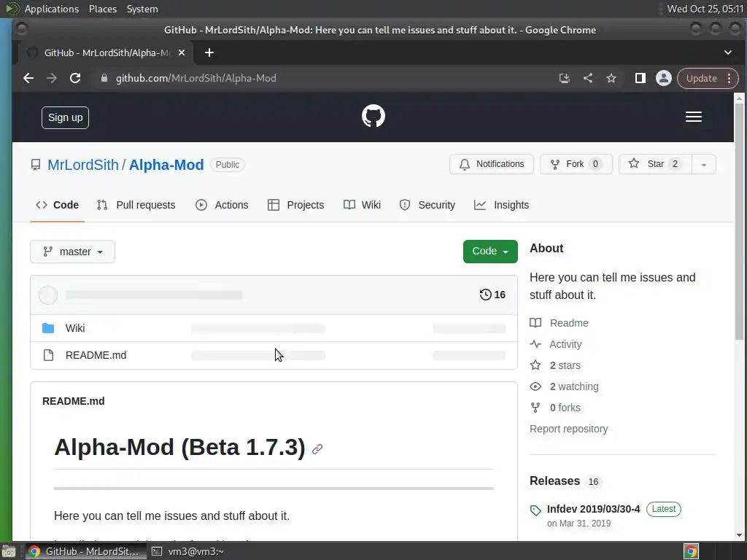Switch to the Pull requests tab
This screenshot has height=560, width=747.
tap(136, 205)
